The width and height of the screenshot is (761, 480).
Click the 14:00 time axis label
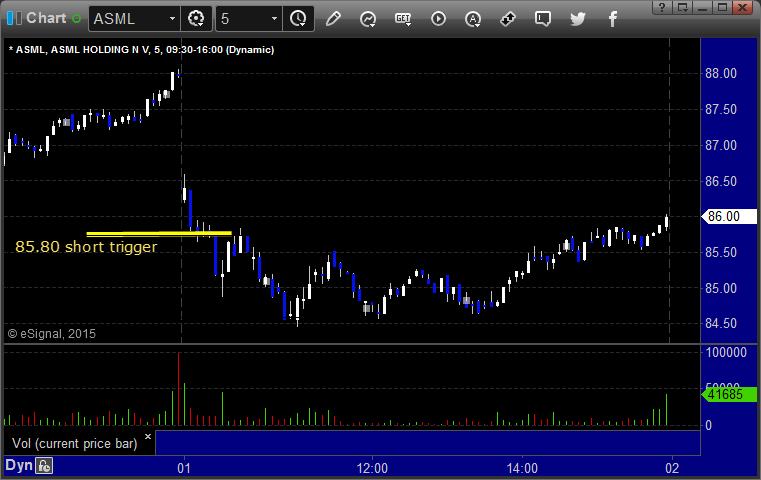(522, 468)
